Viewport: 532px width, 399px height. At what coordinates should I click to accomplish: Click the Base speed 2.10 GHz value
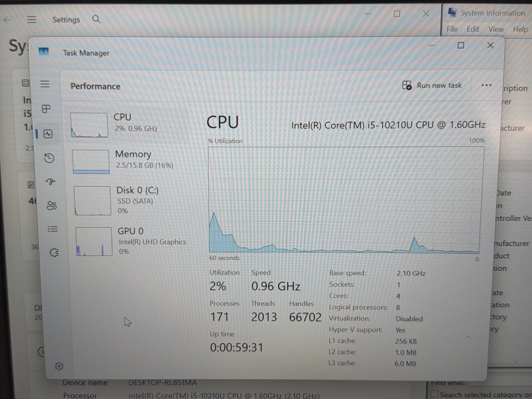pos(411,273)
